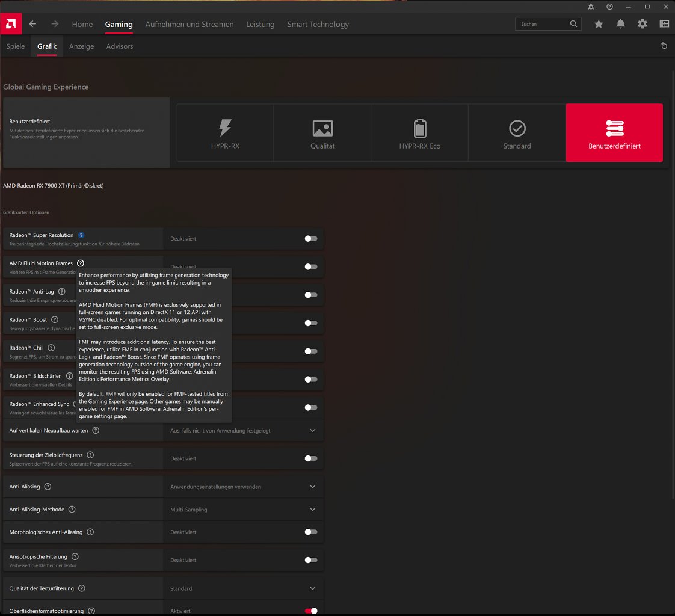Viewport: 675px width, 616px height.
Task: Open Qualität der Texturfilterung dropdown
Action: (x=244, y=588)
